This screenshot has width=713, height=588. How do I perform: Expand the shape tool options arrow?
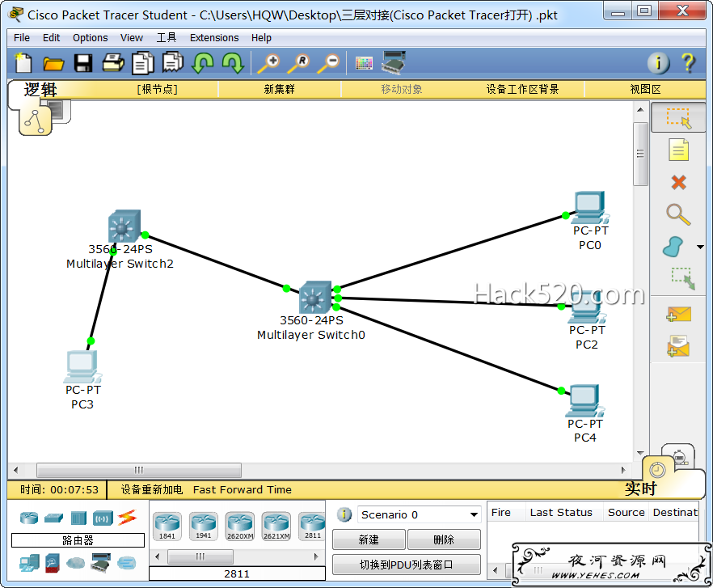[x=700, y=247]
